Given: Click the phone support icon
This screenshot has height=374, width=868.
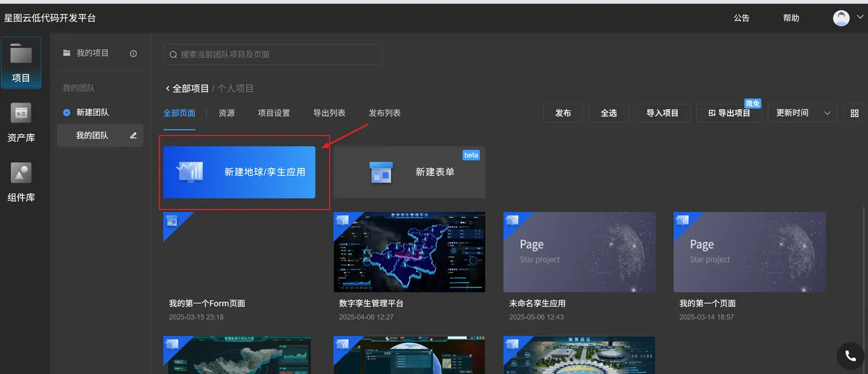Looking at the screenshot, I should coord(849,356).
